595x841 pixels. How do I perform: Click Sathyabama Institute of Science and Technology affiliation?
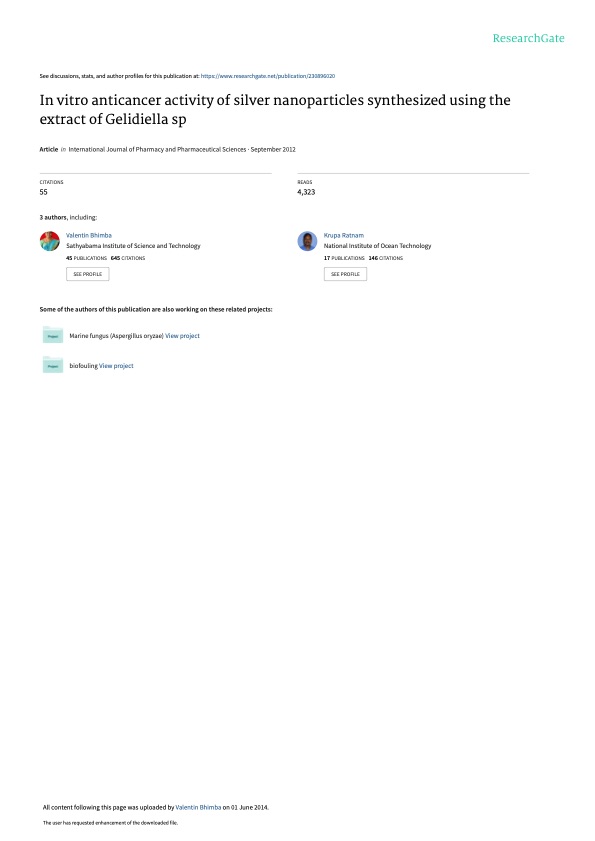pos(133,246)
